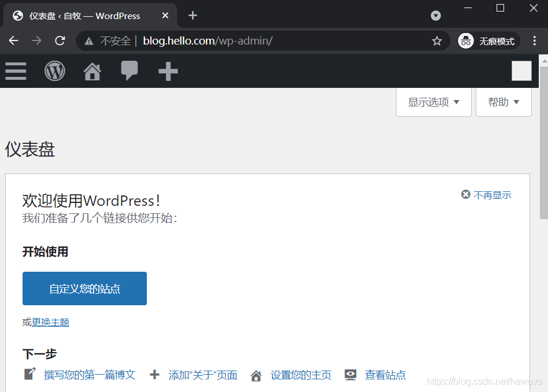Screen dimensions: 548x392
Task: Click the 仪表盘 page heading
Action: 30,150
